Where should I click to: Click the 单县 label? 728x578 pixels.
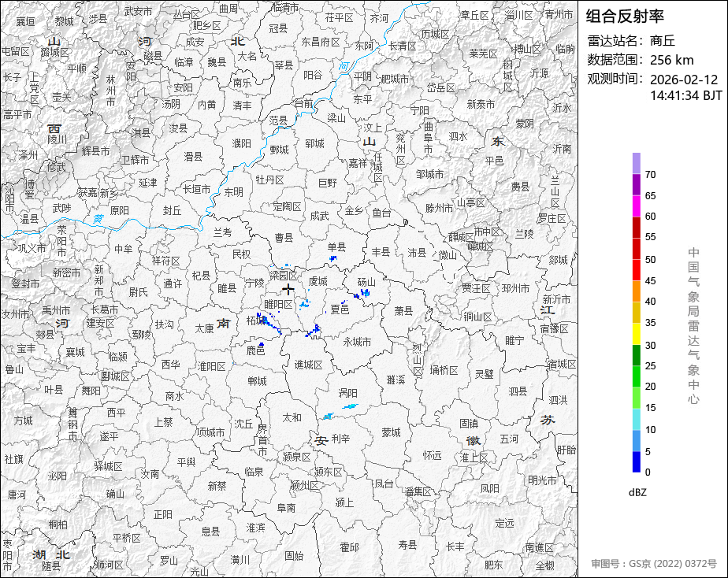[x=336, y=246]
